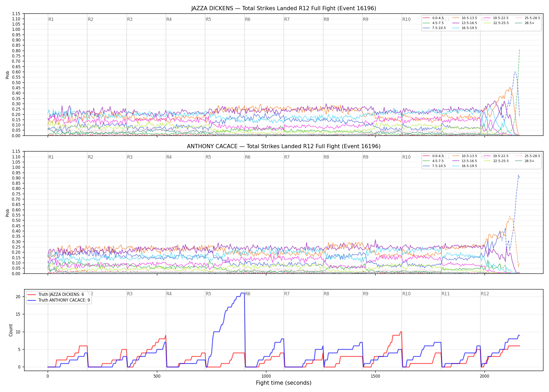
Task: Click the 28.5+ legend label in Cacace chart
Action: pyautogui.click(x=529, y=161)
